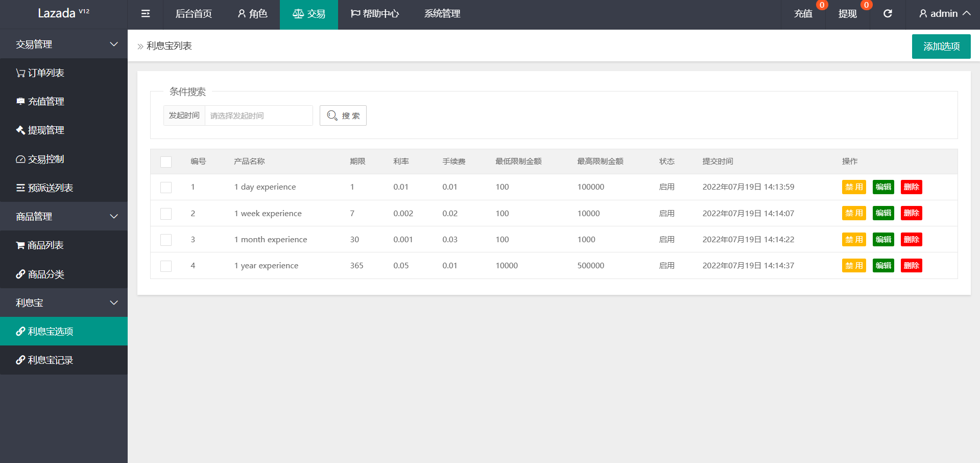
Task: Open the 系统管理 menu
Action: tap(442, 14)
